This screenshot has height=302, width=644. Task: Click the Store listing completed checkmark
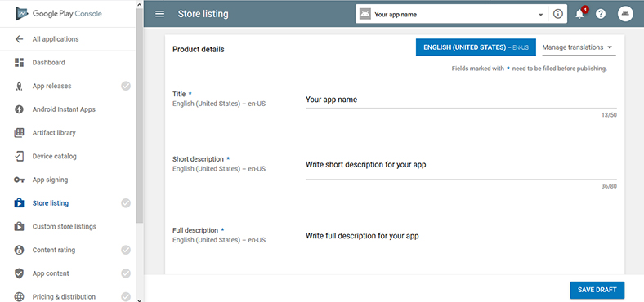(126, 203)
